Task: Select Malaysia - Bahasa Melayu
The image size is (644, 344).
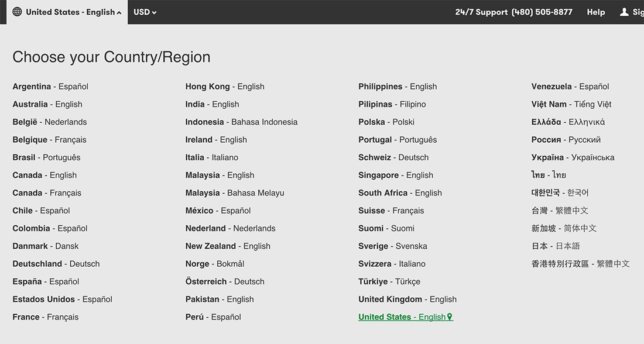Action: click(235, 193)
